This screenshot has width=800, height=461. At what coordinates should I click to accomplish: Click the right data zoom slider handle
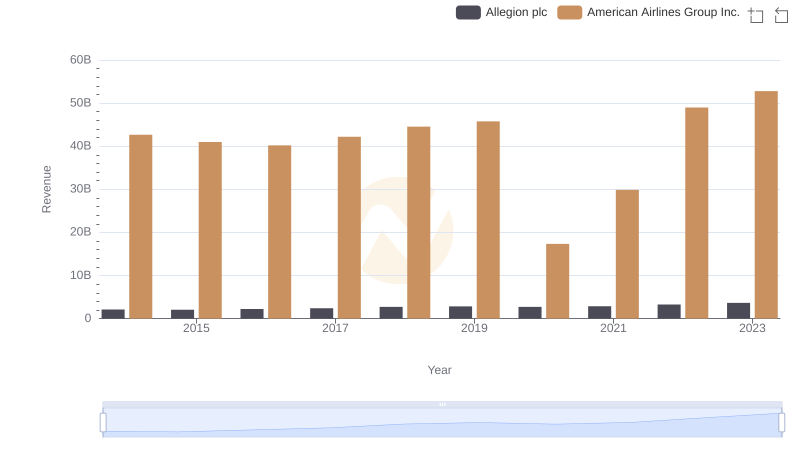click(x=781, y=423)
